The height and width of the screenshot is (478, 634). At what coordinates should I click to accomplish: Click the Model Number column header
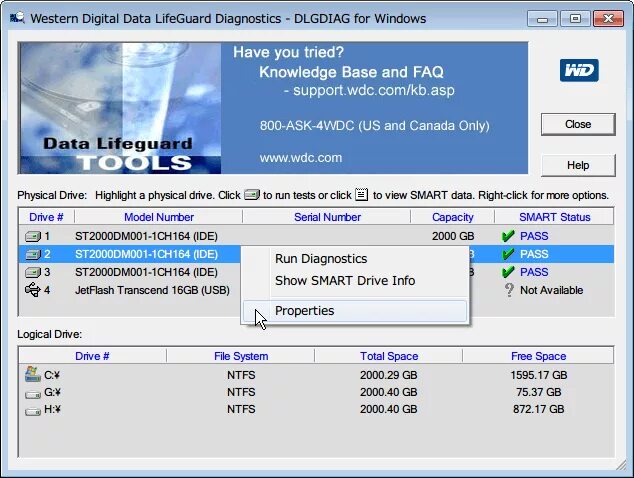click(158, 217)
